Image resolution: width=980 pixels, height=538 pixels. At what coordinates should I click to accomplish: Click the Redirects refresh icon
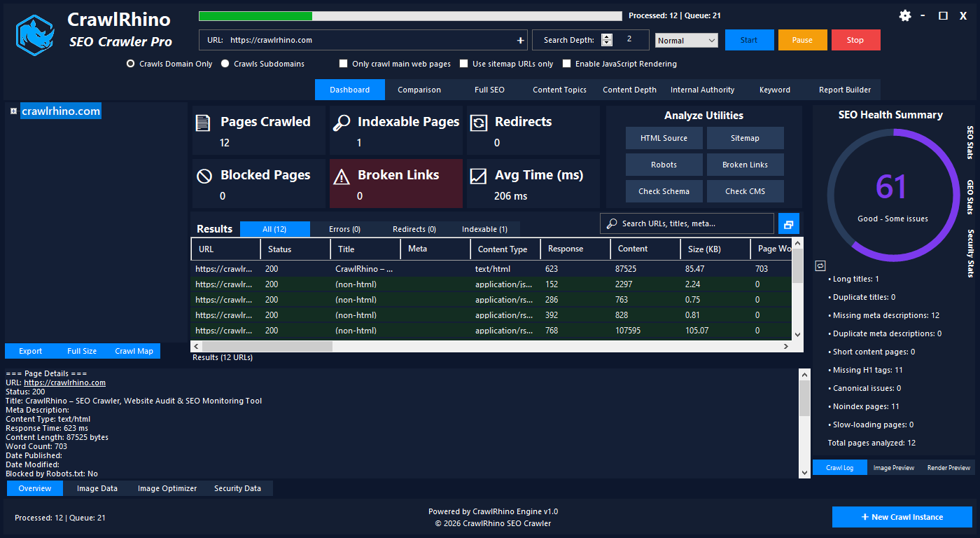tap(477, 122)
